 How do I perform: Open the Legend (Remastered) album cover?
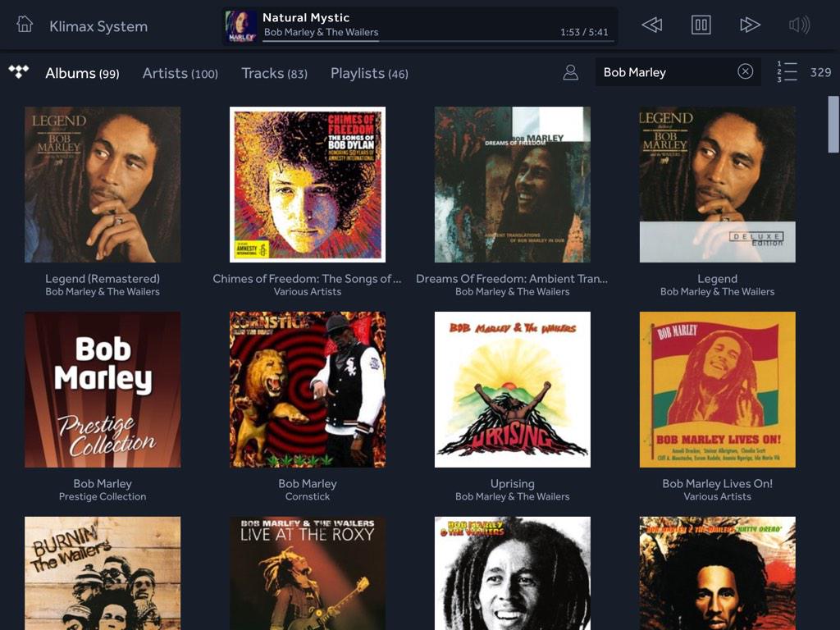tap(103, 185)
